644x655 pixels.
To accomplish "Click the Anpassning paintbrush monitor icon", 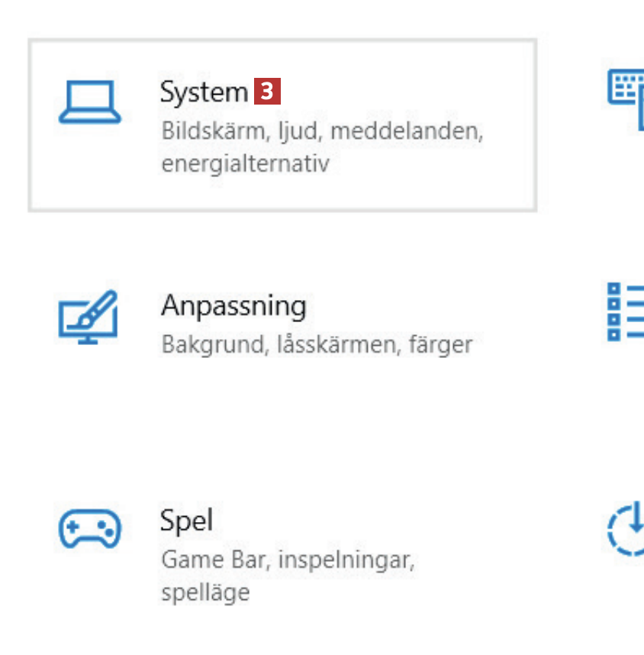I will coord(89,317).
